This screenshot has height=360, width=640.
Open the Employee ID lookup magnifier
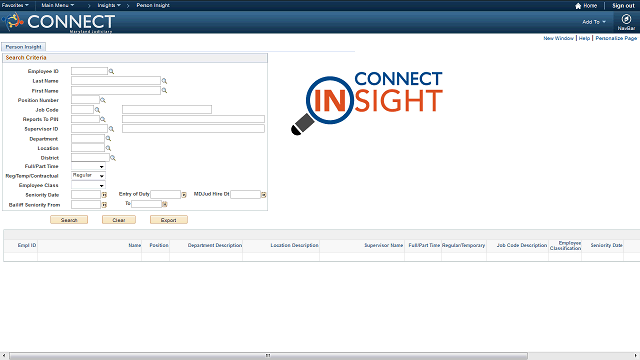point(111,71)
